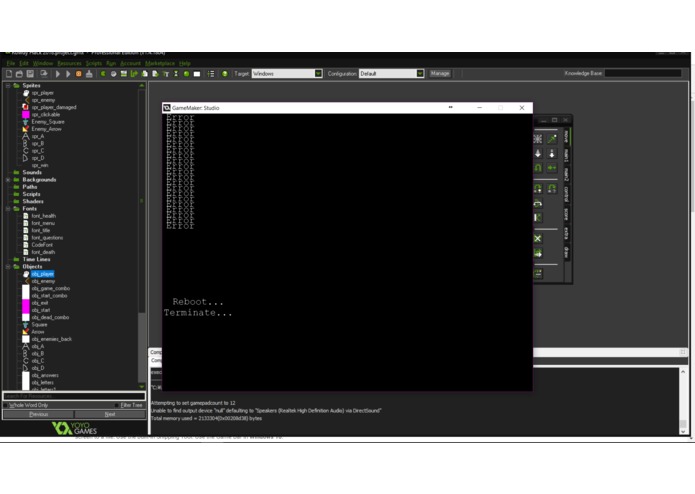Click the Create background icon
The width and height of the screenshot is (695, 494).
click(124, 74)
